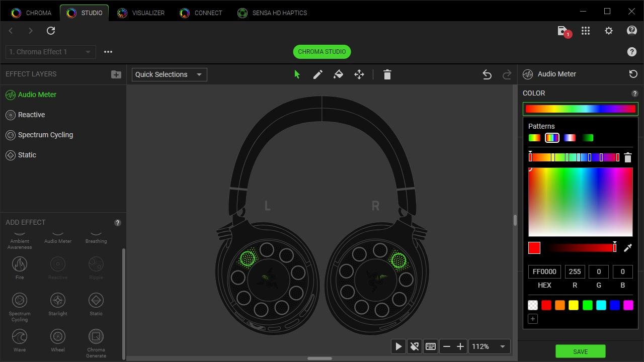This screenshot has height=362, width=644.
Task: Open help for ADD EFFECT
Action: pos(118,223)
